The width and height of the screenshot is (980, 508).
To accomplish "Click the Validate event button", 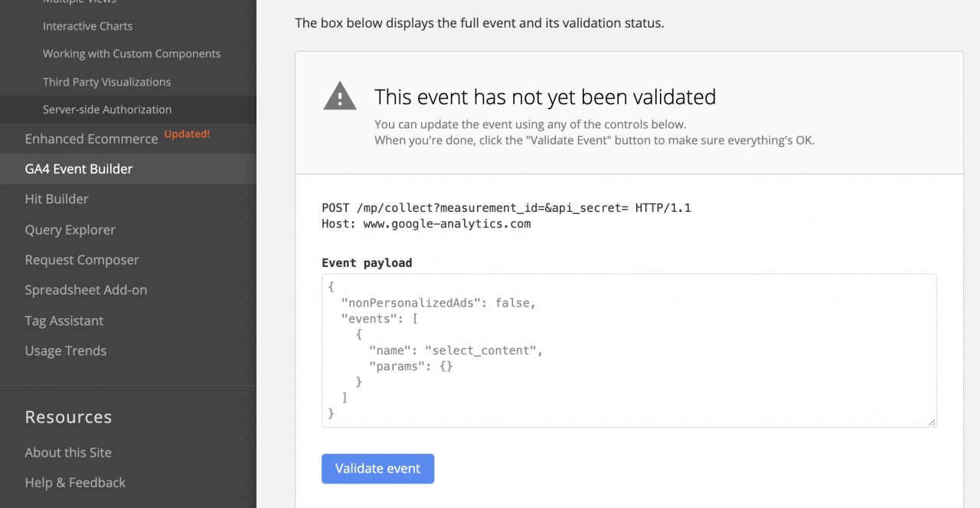I will pos(377,469).
